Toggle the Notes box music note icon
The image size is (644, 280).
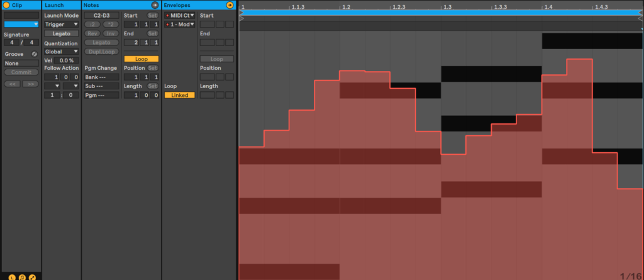coord(22,276)
